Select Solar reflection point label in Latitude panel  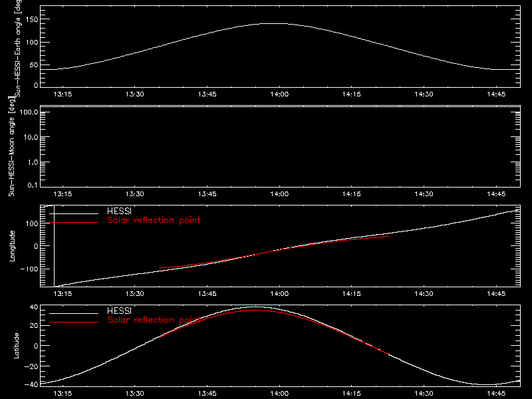click(x=154, y=320)
